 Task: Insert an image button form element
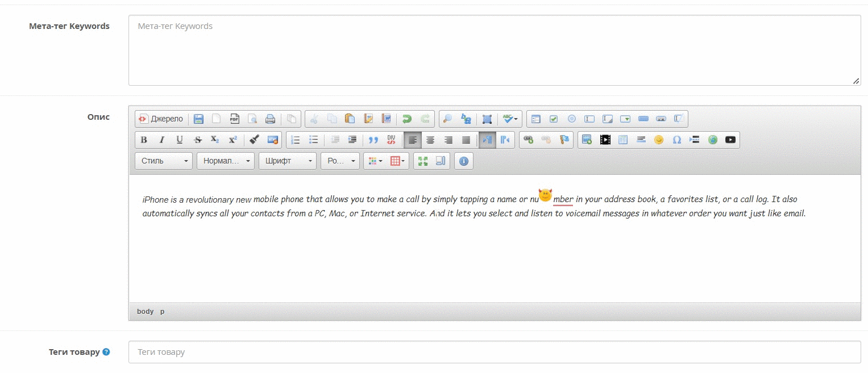point(661,119)
